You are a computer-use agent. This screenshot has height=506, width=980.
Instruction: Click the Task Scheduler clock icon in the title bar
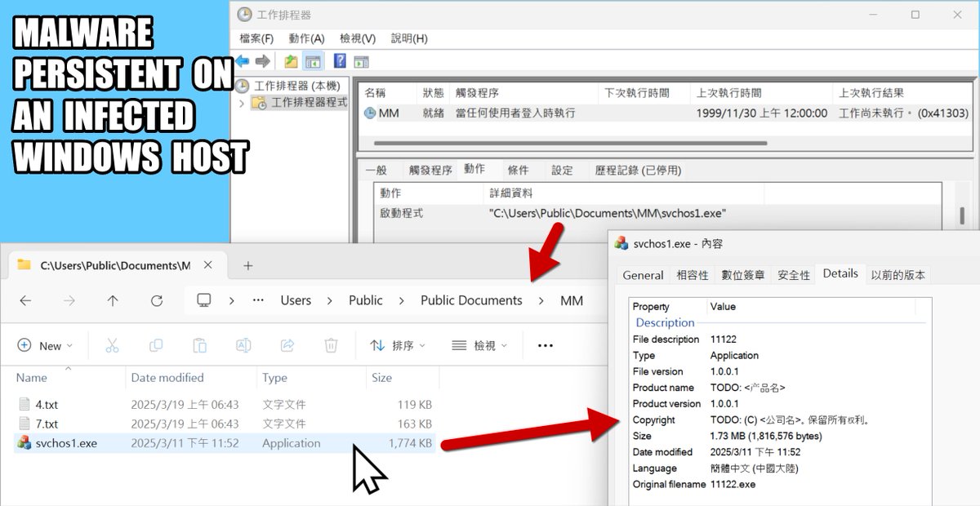click(x=244, y=15)
